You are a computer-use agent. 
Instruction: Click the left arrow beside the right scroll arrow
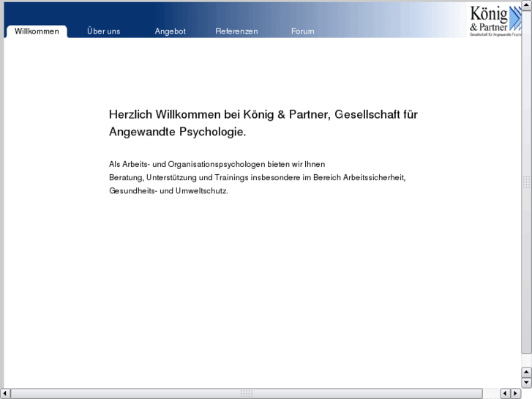(x=505, y=394)
